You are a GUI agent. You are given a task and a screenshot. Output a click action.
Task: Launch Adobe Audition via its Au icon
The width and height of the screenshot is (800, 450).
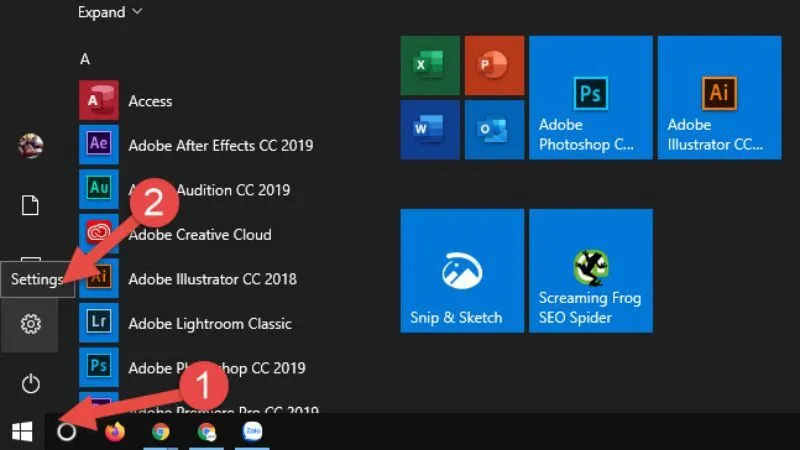click(x=98, y=189)
